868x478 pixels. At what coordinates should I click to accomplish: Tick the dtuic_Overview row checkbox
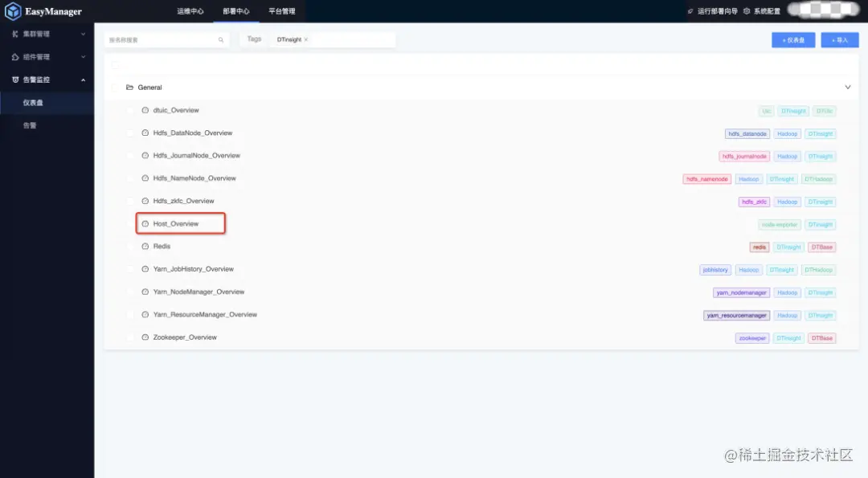tap(130, 110)
